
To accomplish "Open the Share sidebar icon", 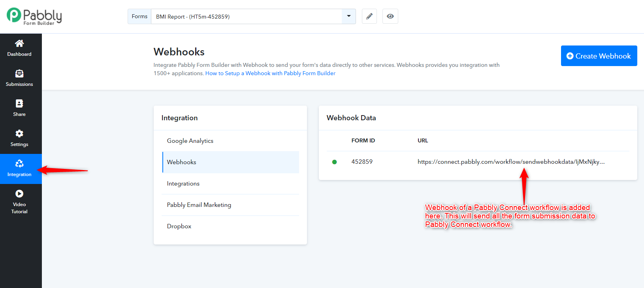I will click(19, 103).
